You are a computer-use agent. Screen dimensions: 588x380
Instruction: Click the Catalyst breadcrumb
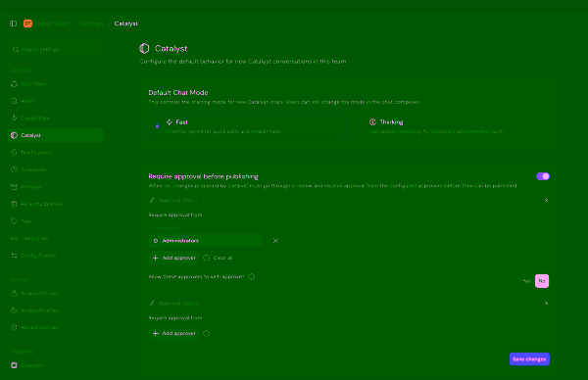126,24
